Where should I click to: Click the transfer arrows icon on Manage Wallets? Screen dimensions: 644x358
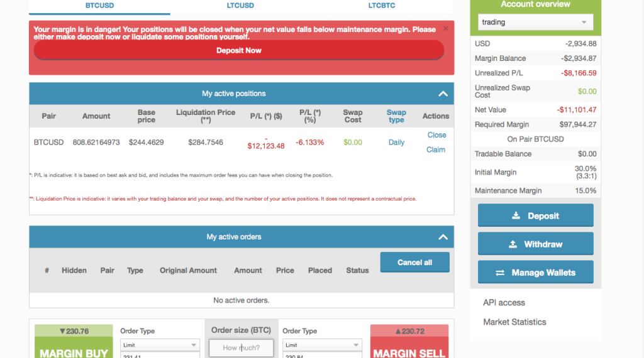tap(500, 273)
